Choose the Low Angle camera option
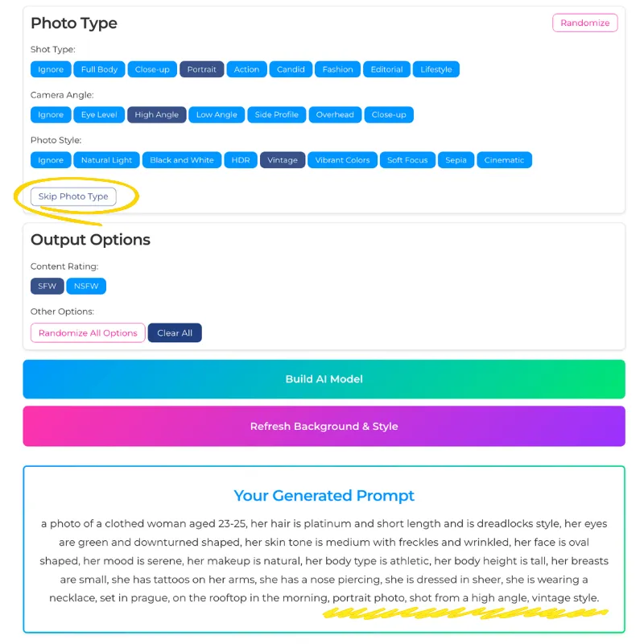 217,114
